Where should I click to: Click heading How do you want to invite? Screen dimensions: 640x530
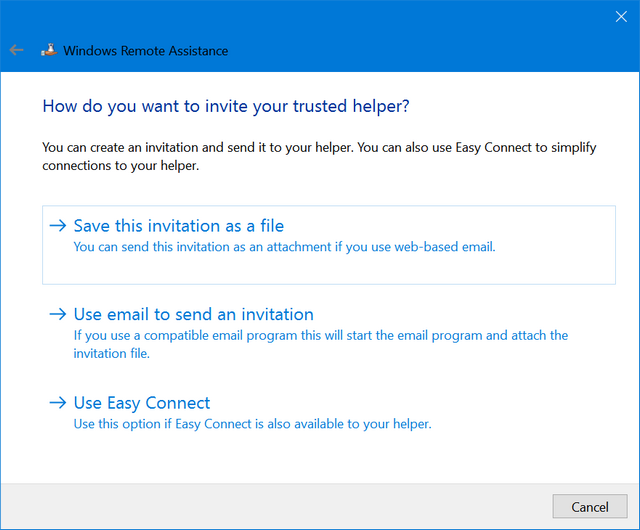pos(226,106)
